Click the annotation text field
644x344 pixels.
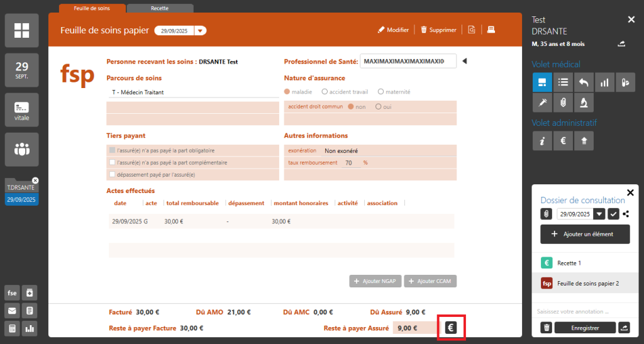pos(585,312)
